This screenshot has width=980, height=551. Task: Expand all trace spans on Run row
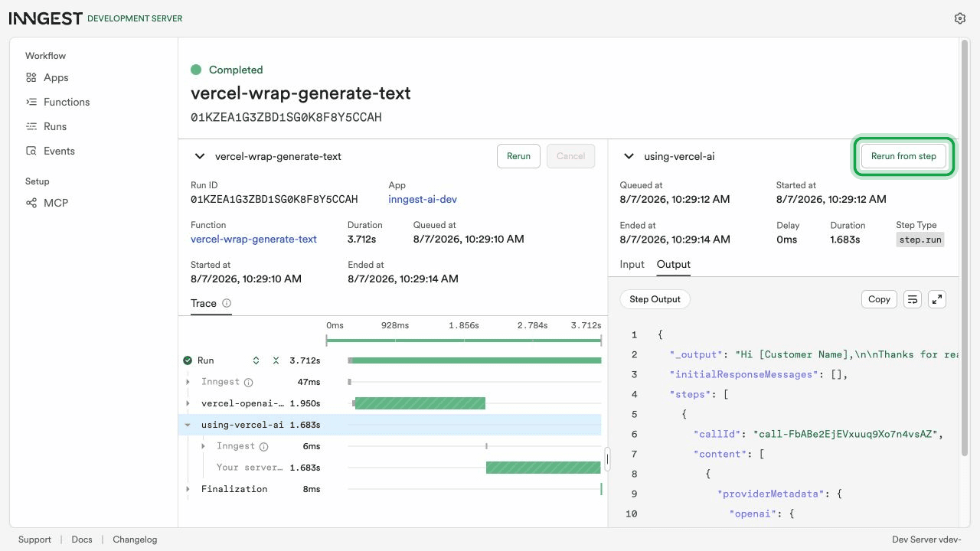(x=256, y=360)
